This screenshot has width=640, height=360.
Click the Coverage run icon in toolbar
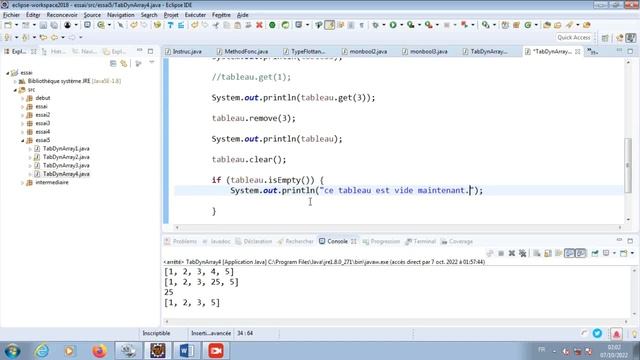click(x=411, y=25)
